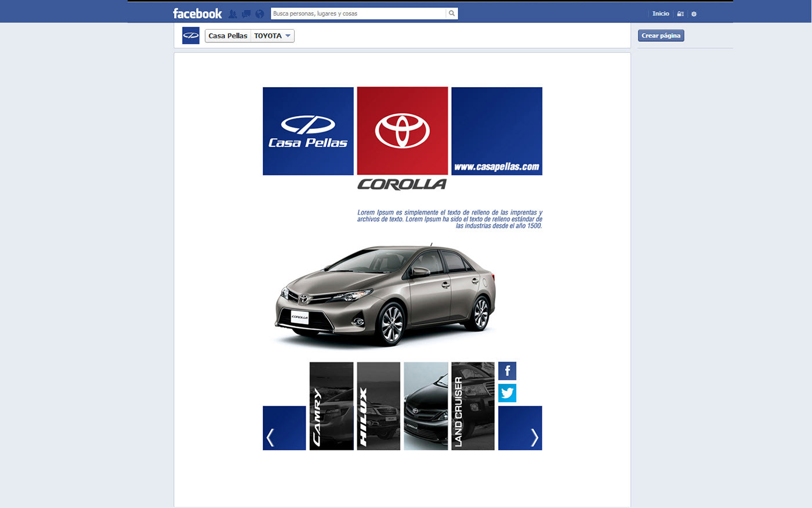Click the facebook logo
The image size is (812, 508).
(197, 13)
